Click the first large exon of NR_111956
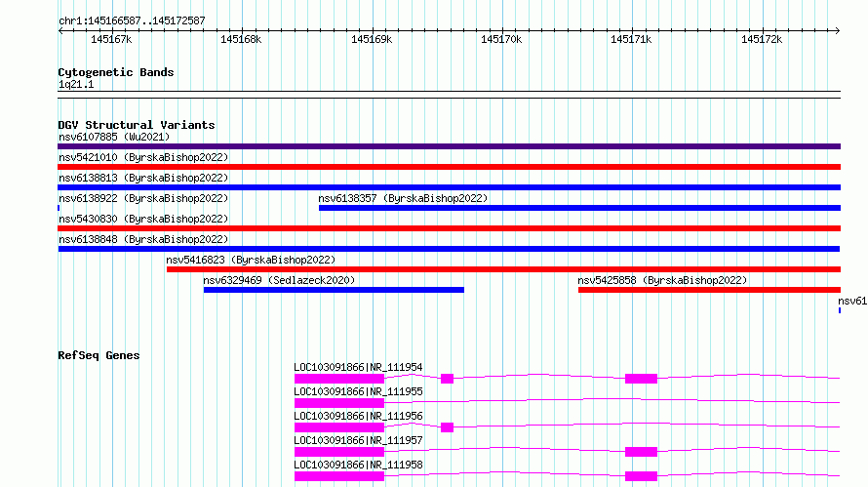Image resolution: width=868 pixels, height=487 pixels. pos(339,427)
